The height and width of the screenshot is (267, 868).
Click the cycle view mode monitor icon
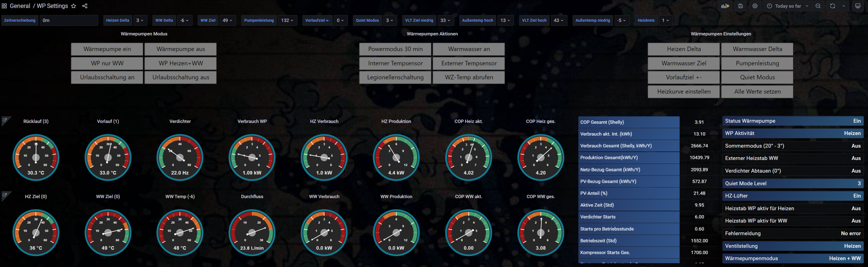(x=858, y=6)
